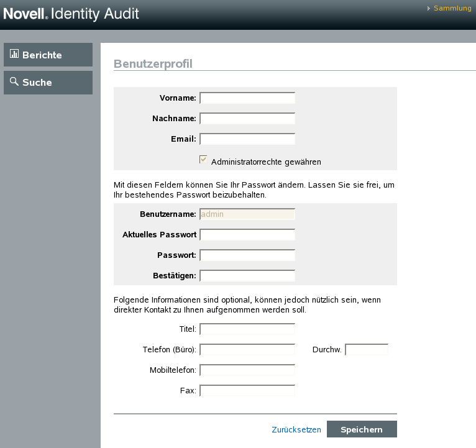Click the Suche magnifying glass icon
476x448 pixels.
pos(14,81)
